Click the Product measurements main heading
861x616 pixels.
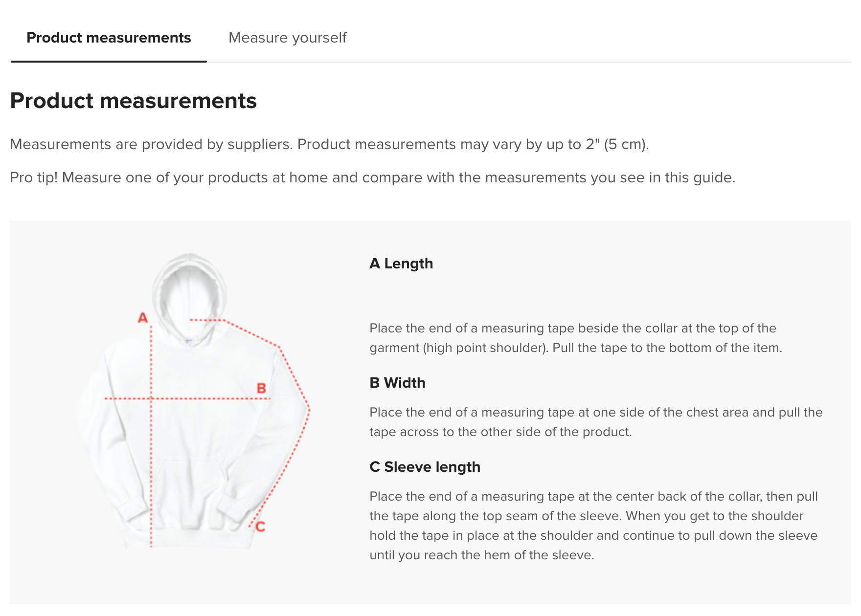tap(134, 101)
